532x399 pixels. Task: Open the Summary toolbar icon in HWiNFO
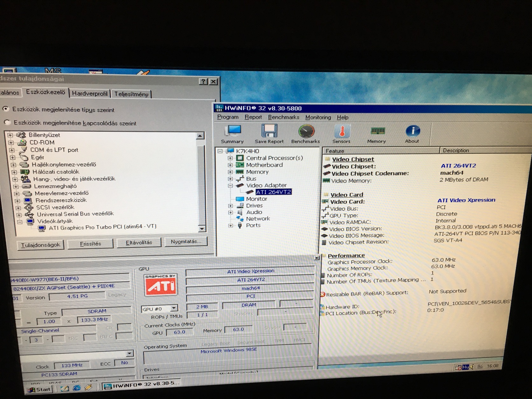pyautogui.click(x=234, y=131)
